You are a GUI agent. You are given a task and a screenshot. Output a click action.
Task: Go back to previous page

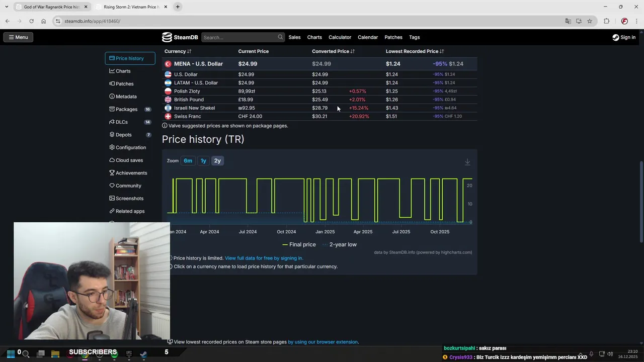coord(7,21)
